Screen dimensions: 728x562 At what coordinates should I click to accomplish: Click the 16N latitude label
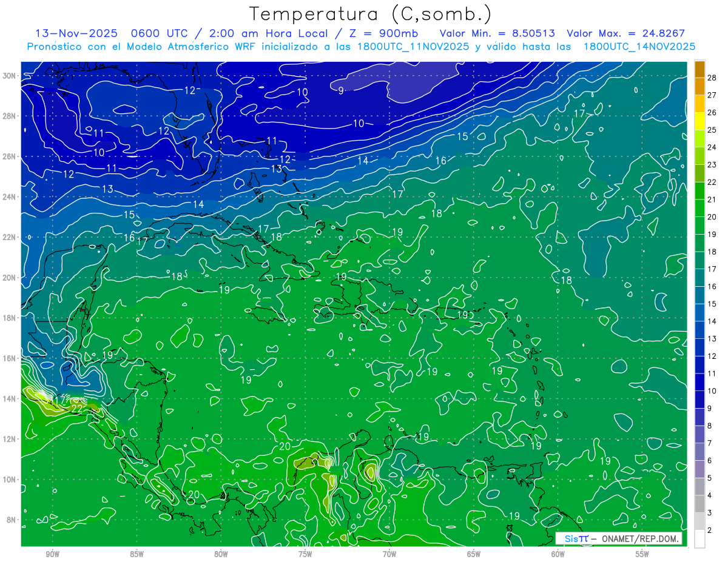pos(10,358)
